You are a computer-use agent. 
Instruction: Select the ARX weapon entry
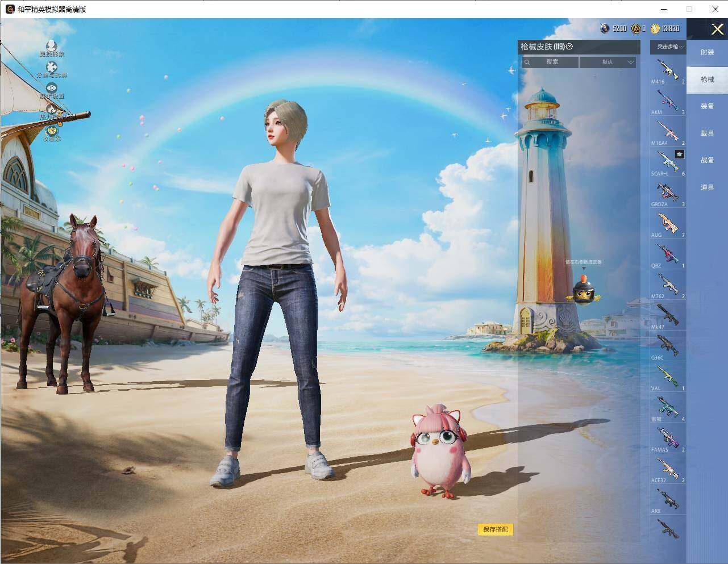click(668, 500)
